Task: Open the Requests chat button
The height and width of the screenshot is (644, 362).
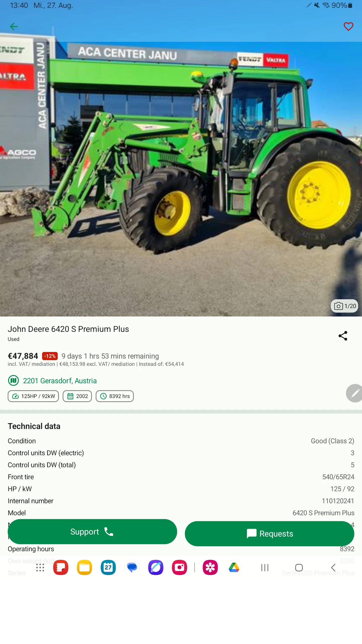Action: 269,534
